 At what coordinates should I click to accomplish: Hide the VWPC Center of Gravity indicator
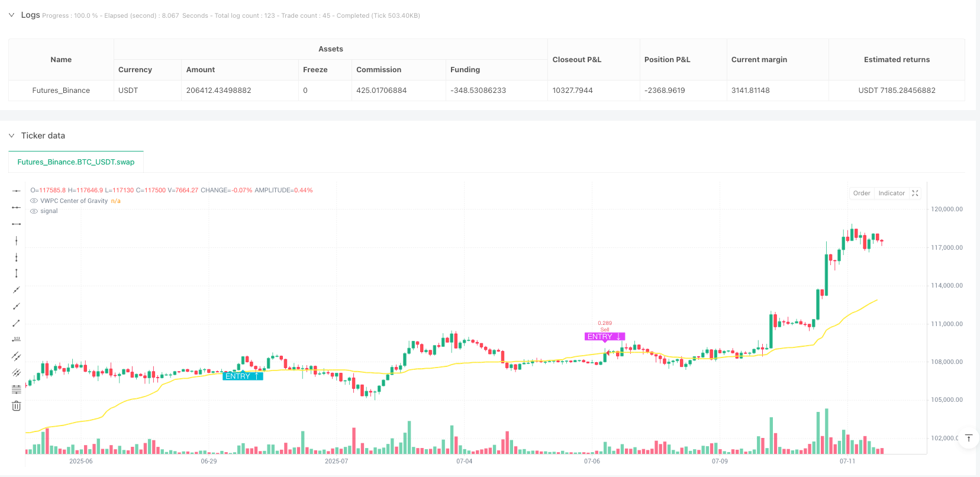[x=34, y=201]
